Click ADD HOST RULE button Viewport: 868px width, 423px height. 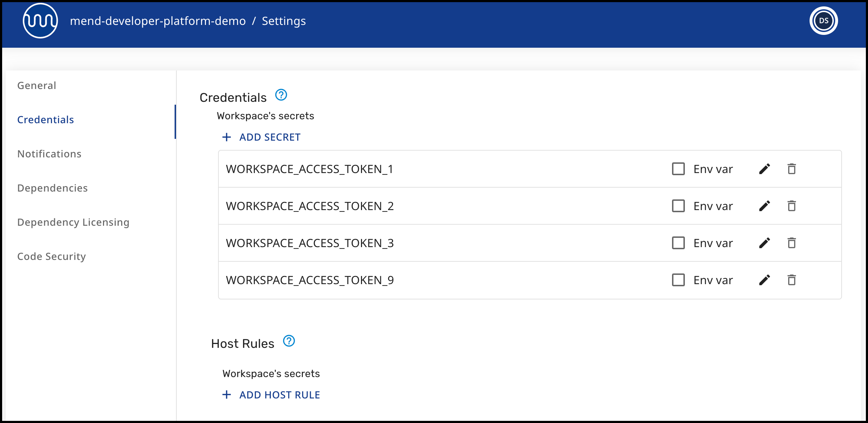tap(271, 395)
